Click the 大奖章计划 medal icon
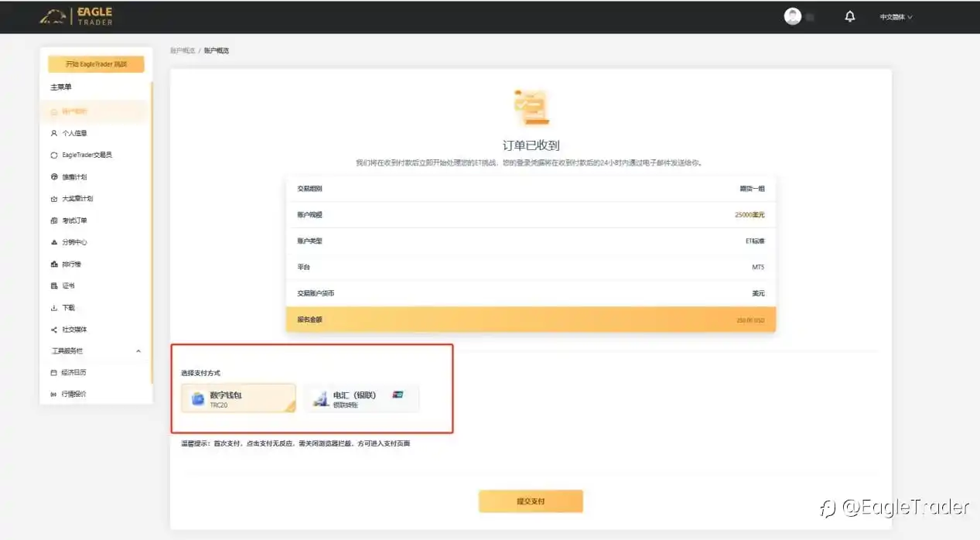980x540 pixels. pyautogui.click(x=54, y=199)
